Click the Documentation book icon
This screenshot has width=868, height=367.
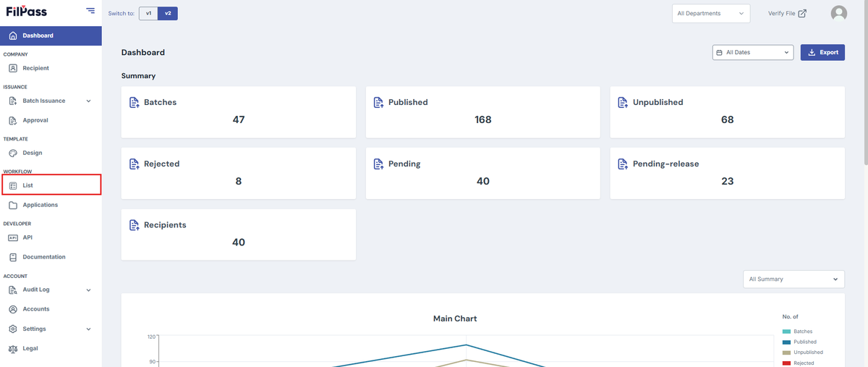[x=13, y=257]
